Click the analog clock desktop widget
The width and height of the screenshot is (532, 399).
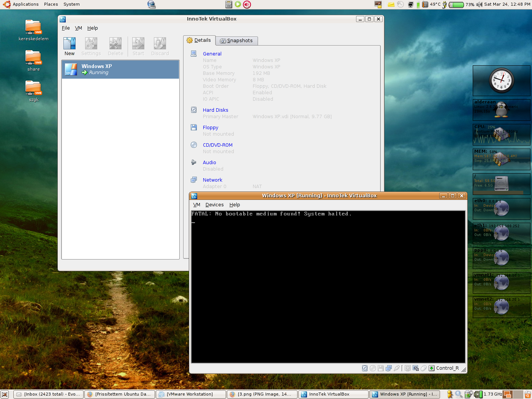pyautogui.click(x=502, y=81)
